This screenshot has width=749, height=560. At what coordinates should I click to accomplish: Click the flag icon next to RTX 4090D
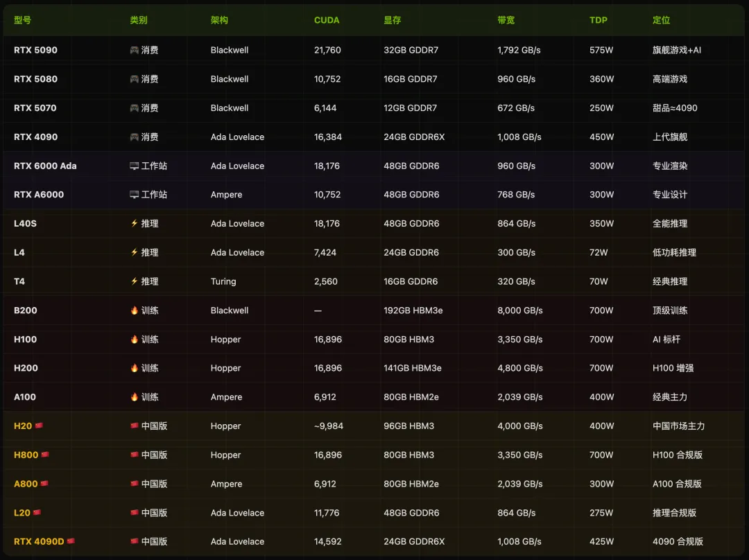click(71, 541)
